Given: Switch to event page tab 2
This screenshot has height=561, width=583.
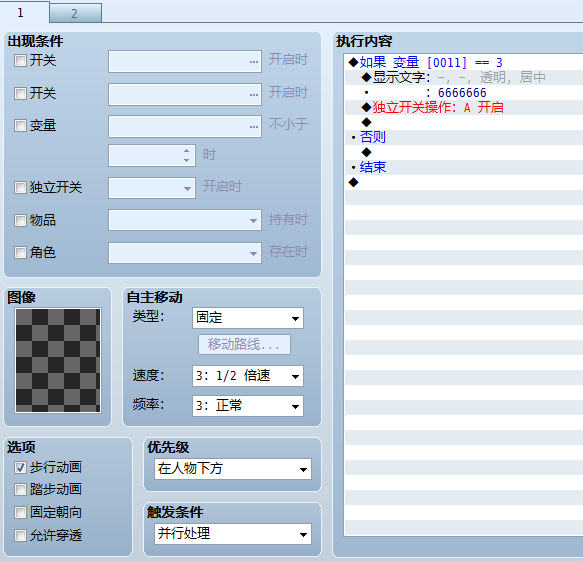Looking at the screenshot, I should [x=75, y=13].
